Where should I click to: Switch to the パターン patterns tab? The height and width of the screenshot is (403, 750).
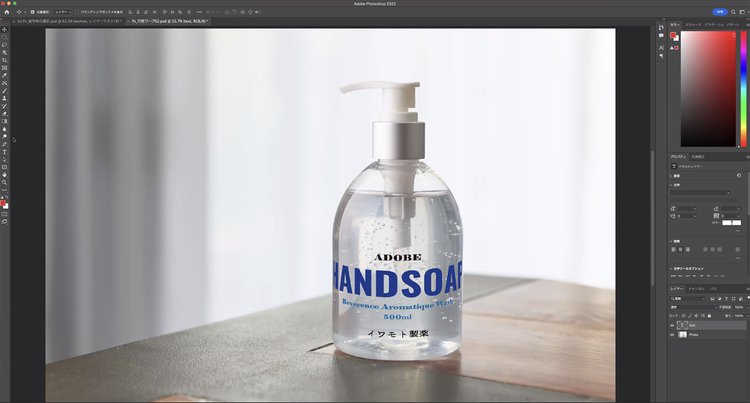(x=733, y=24)
